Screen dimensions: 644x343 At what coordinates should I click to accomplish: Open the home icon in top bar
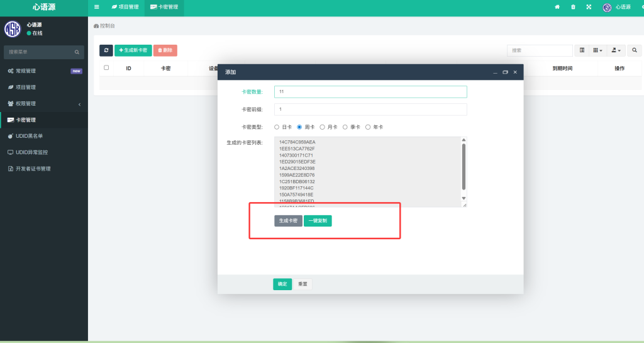click(x=557, y=7)
